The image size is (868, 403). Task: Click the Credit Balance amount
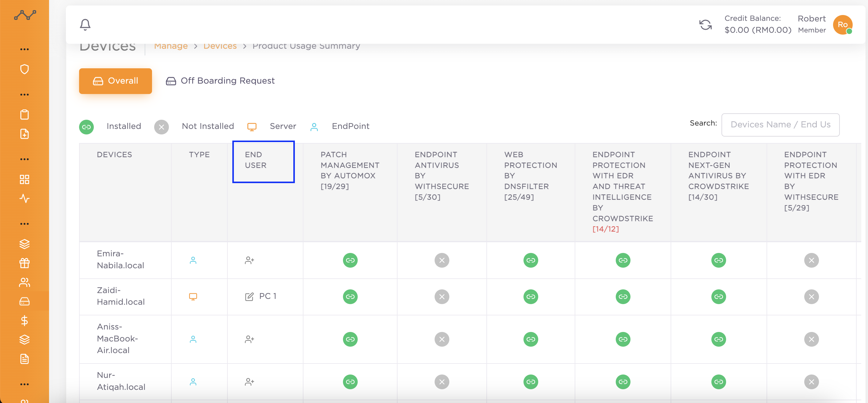pos(758,30)
